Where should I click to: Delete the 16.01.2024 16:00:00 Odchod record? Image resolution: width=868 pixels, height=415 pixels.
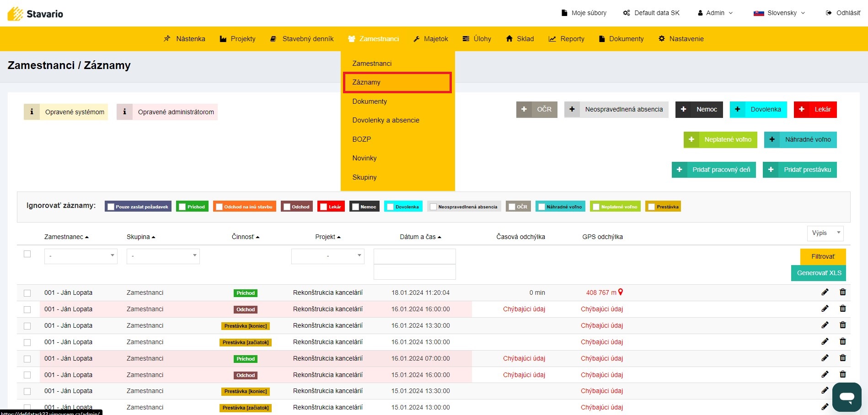(x=843, y=309)
